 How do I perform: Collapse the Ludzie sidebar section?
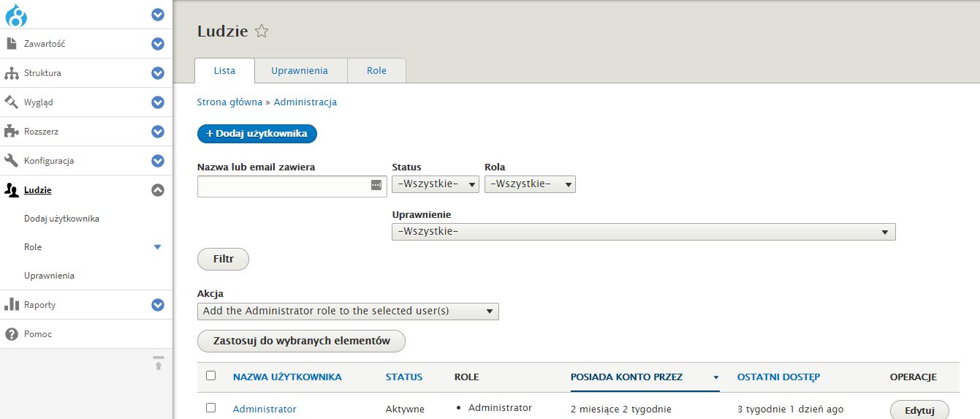pyautogui.click(x=158, y=190)
